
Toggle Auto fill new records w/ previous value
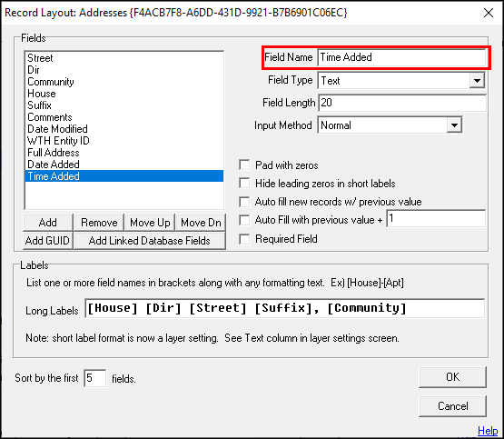pos(244,202)
